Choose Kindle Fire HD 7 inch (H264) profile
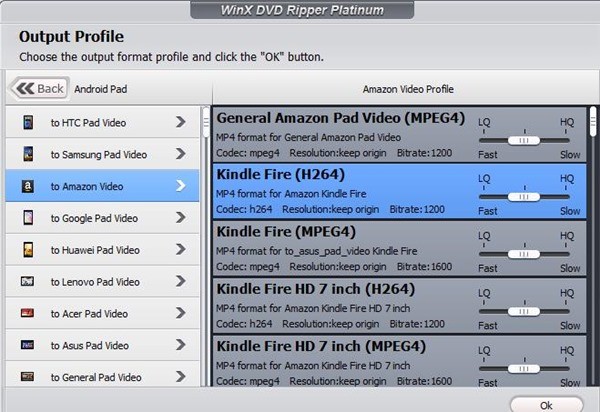The width and height of the screenshot is (600, 412). click(x=399, y=306)
